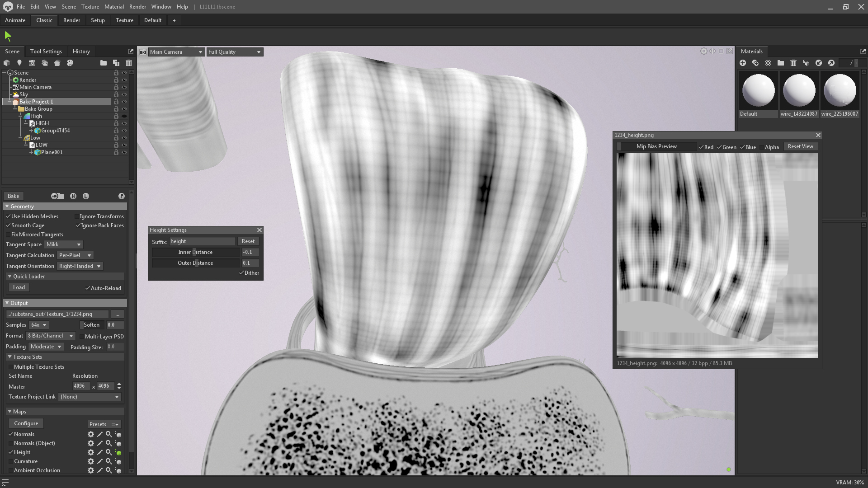Open the Tangent Space Mikk dropdown
The image size is (868, 488).
pos(64,244)
